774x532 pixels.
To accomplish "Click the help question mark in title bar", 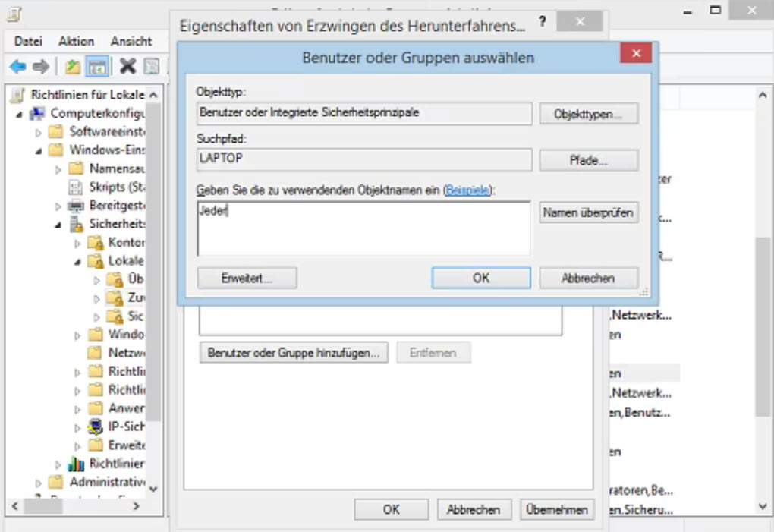I will pyautogui.click(x=543, y=23).
